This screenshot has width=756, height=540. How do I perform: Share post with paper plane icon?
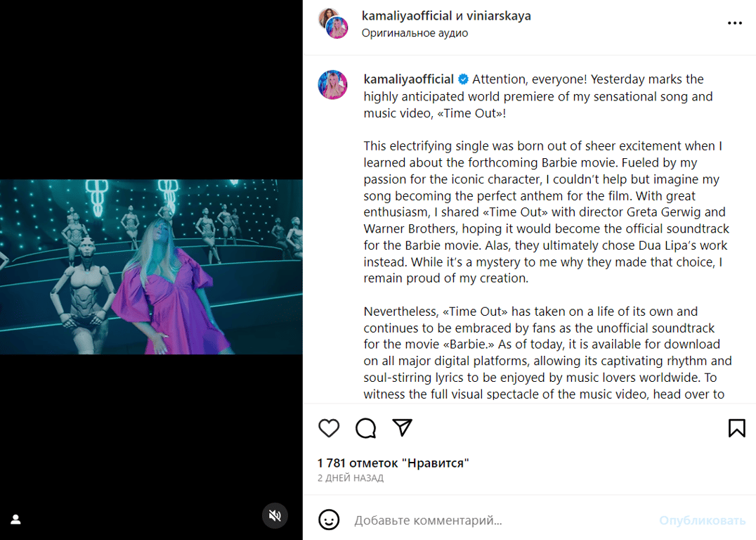click(x=402, y=428)
